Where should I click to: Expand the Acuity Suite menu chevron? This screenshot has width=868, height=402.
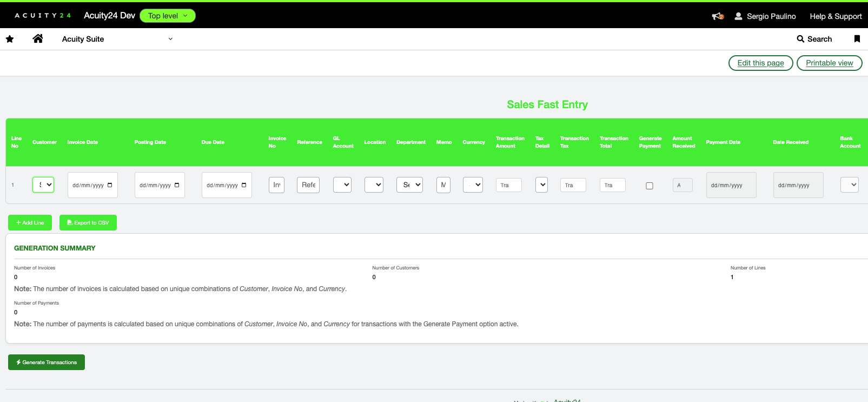[x=170, y=39]
